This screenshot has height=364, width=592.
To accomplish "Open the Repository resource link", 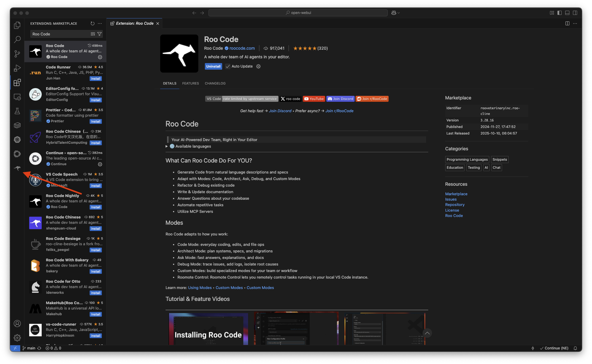I will click(455, 205).
